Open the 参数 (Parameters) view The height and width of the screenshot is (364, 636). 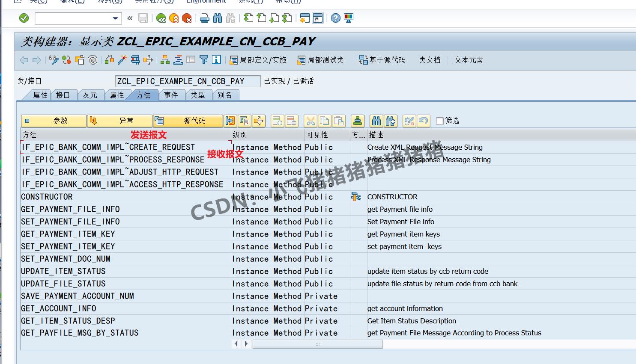[x=54, y=121]
